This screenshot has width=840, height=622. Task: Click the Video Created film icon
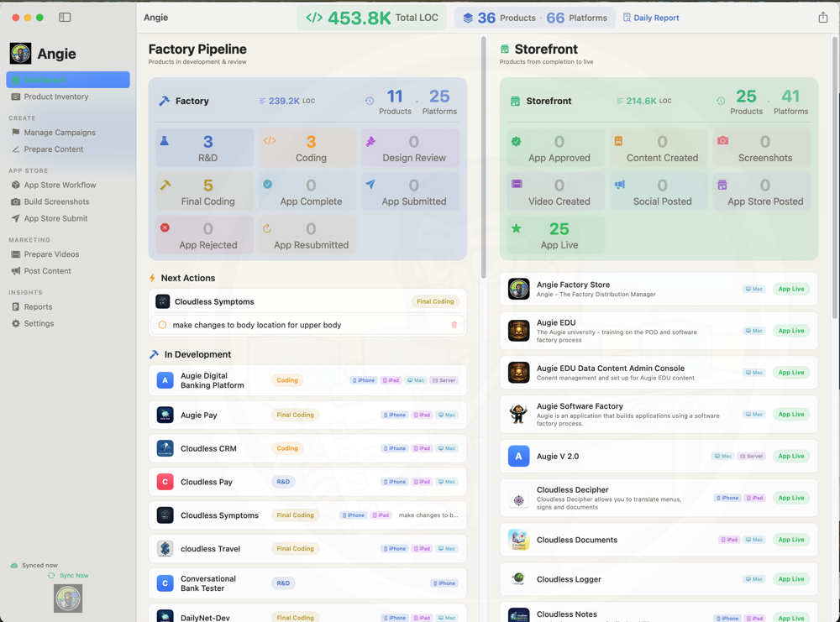coord(517,184)
